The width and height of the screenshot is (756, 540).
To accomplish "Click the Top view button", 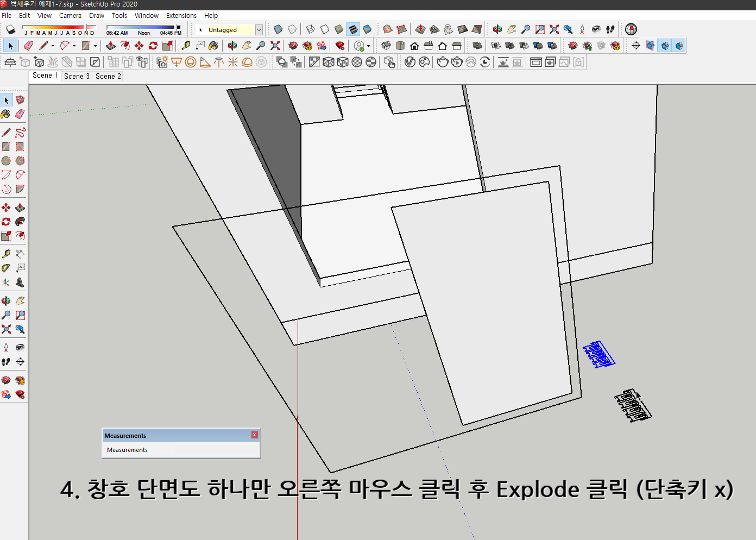I will point(400,45).
